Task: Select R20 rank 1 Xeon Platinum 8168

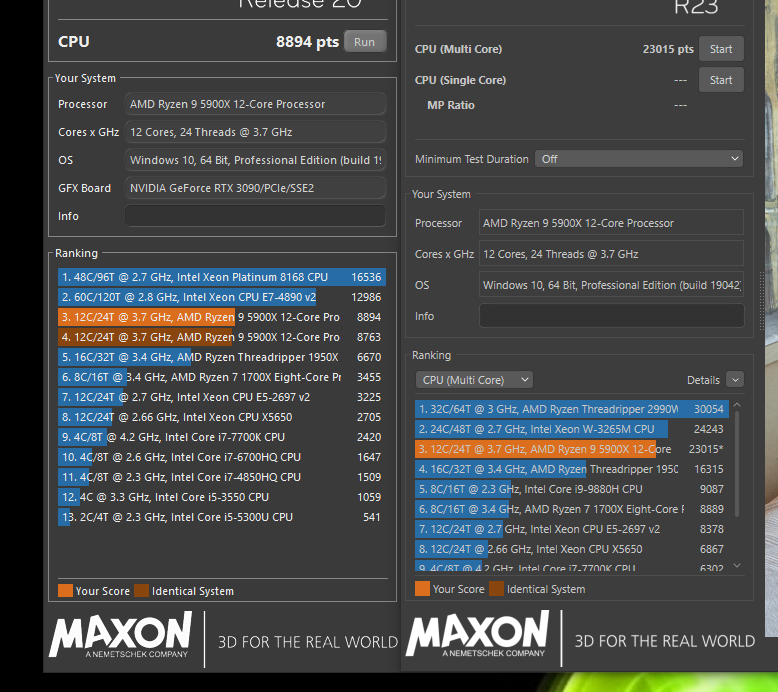Action: (x=222, y=277)
